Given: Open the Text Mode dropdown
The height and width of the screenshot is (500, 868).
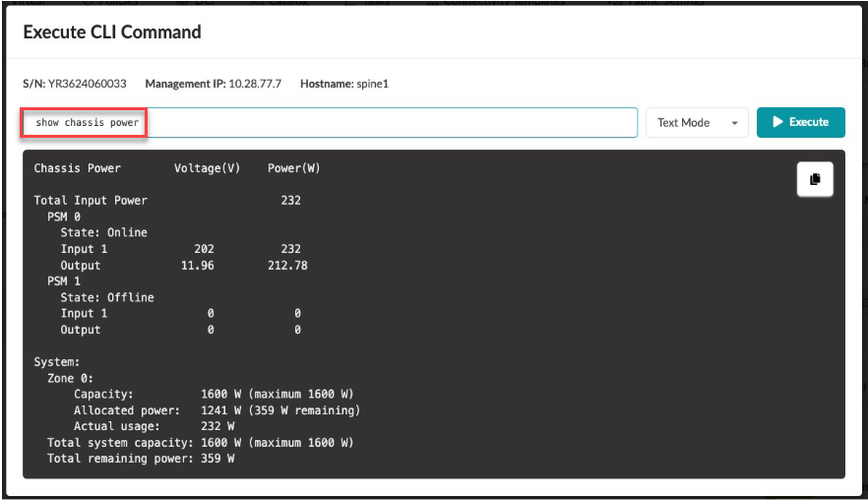Looking at the screenshot, I should [x=697, y=122].
